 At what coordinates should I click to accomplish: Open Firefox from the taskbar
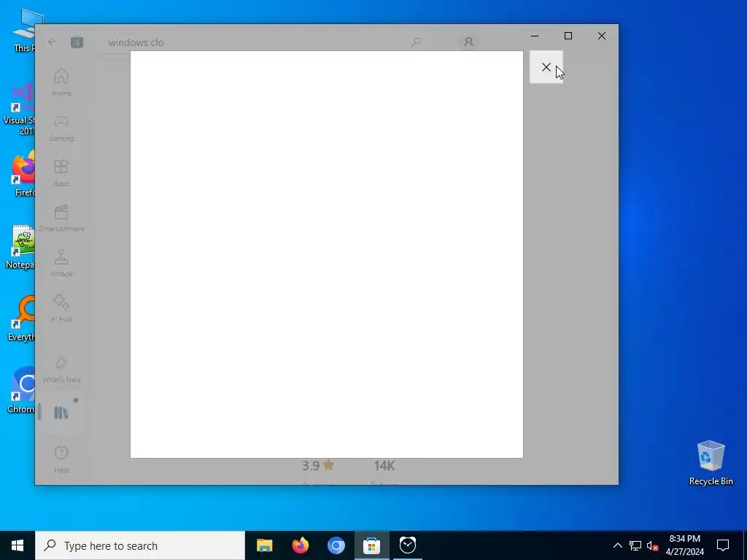click(x=300, y=545)
